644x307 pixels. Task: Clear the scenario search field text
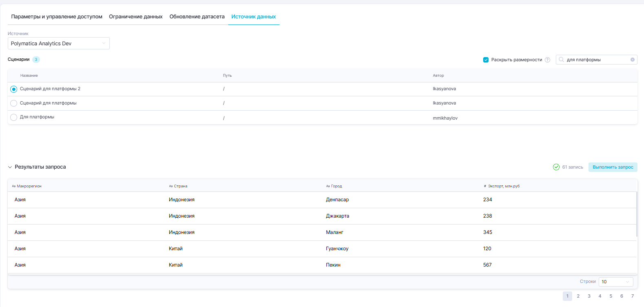pos(633,60)
